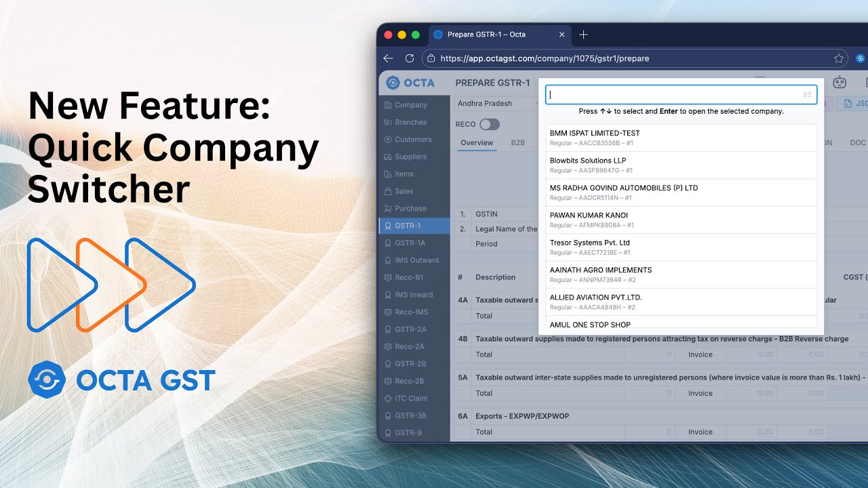Open Sales in the sidebar
Viewport: 868px width, 488px height.
pyautogui.click(x=414, y=191)
